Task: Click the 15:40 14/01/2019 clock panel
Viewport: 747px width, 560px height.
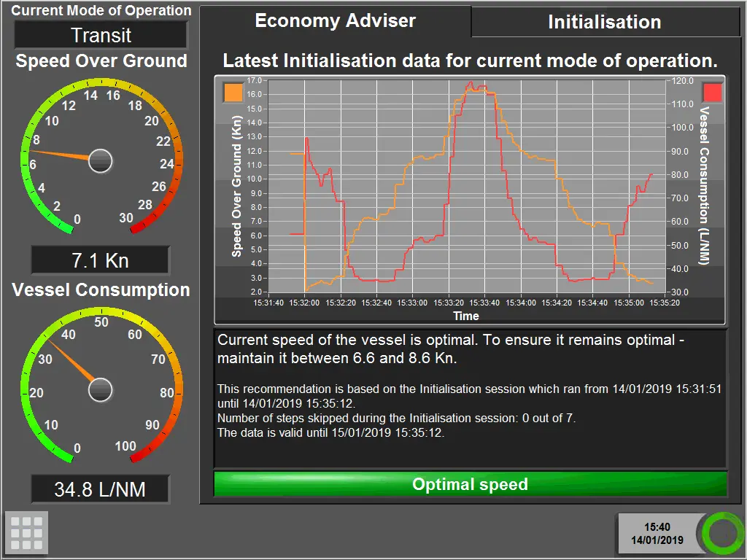Action: click(x=657, y=533)
